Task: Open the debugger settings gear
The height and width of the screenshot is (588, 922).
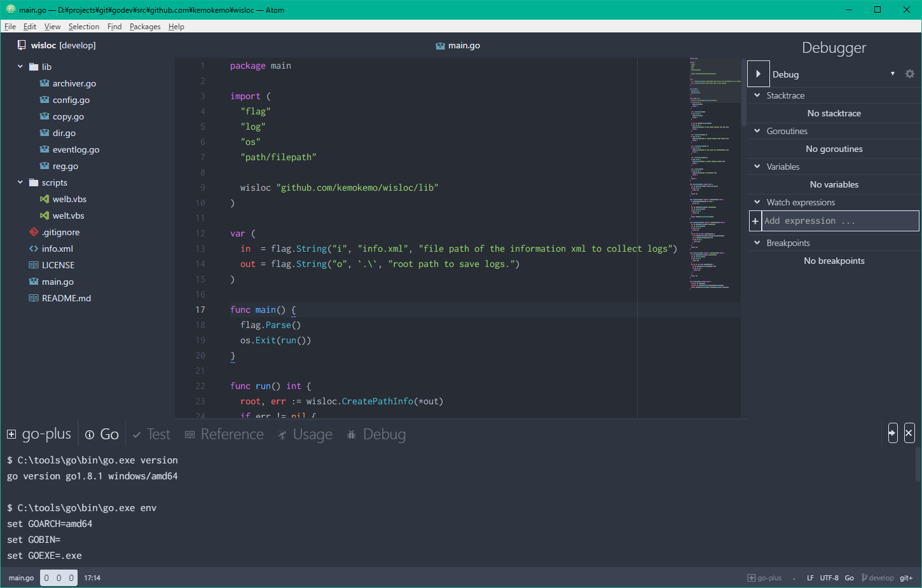Action: (909, 74)
